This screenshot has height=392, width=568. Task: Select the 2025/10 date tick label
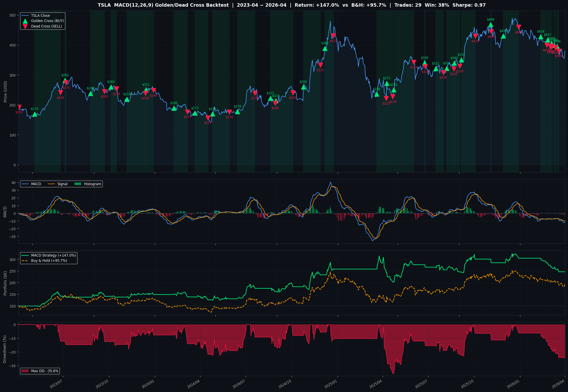[x=467, y=384]
